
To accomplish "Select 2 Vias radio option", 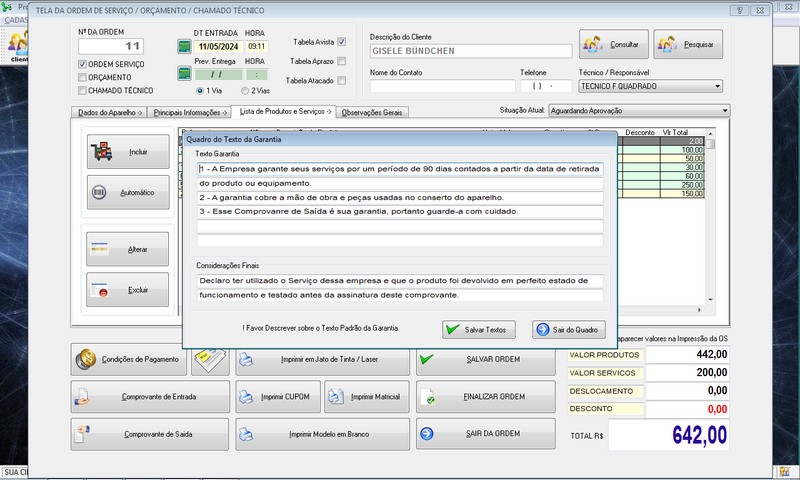I will [245, 91].
